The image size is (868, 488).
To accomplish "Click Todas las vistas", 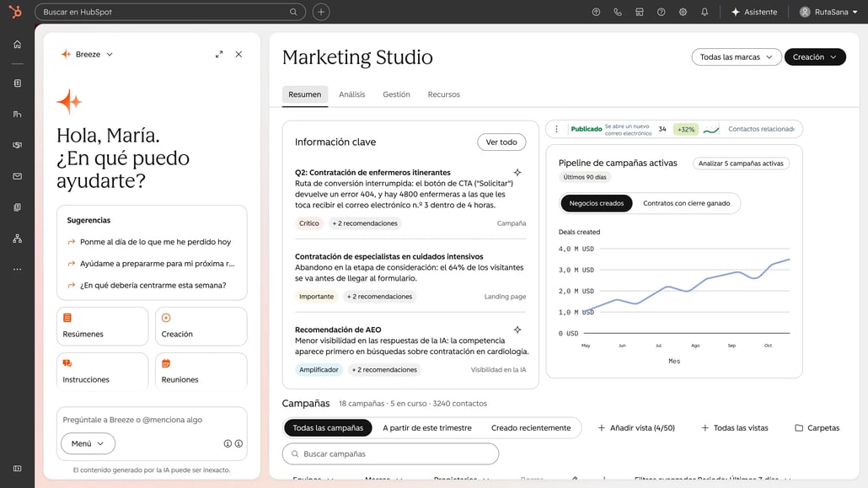I will (735, 427).
